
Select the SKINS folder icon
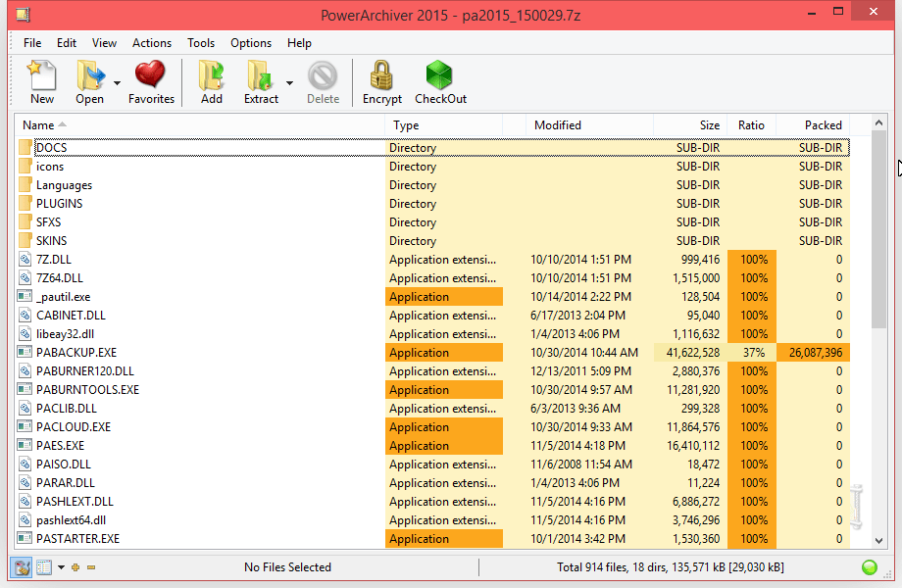click(25, 240)
